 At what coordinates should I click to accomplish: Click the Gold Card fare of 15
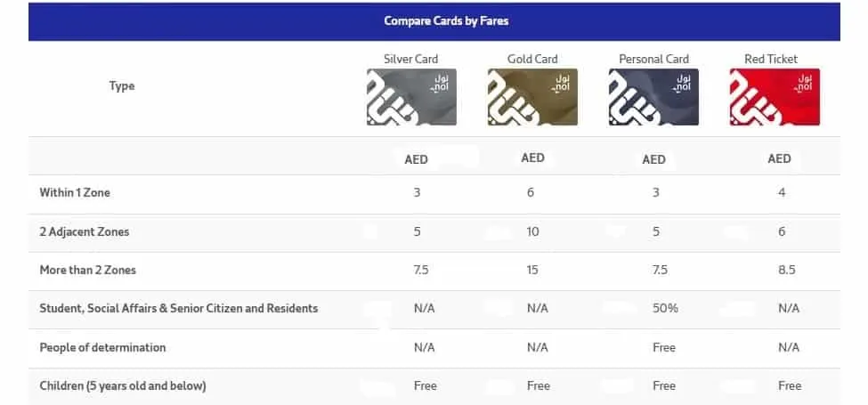coord(532,270)
